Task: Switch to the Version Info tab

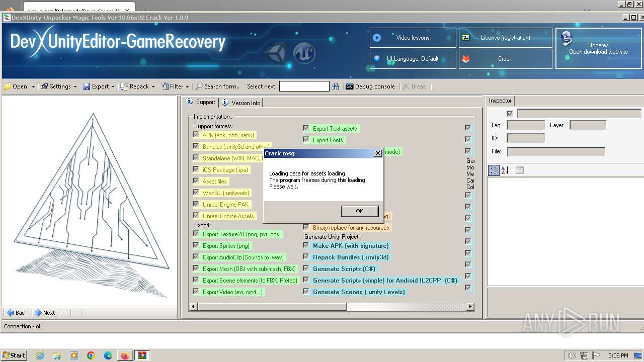Action: click(x=241, y=103)
